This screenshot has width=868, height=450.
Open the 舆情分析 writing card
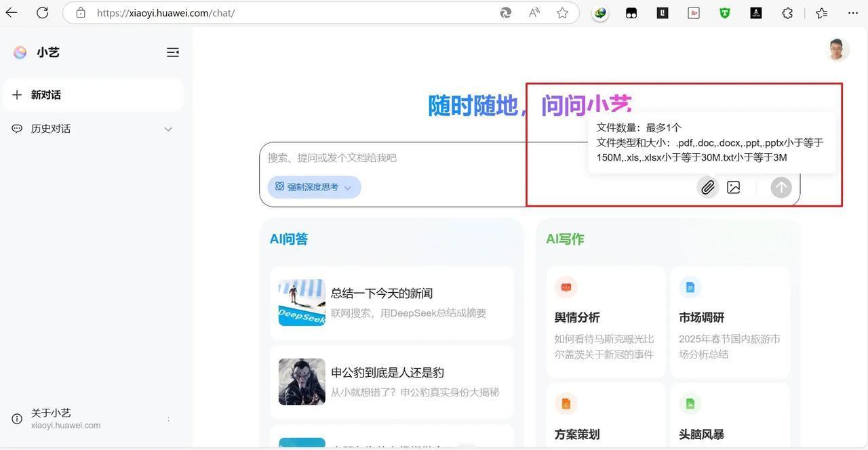point(606,322)
